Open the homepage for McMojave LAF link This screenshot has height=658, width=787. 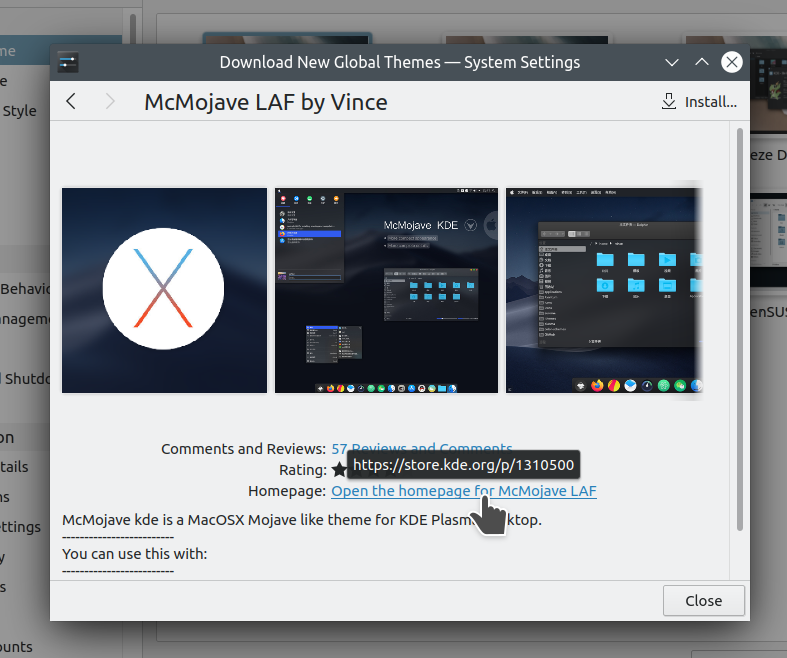point(463,491)
